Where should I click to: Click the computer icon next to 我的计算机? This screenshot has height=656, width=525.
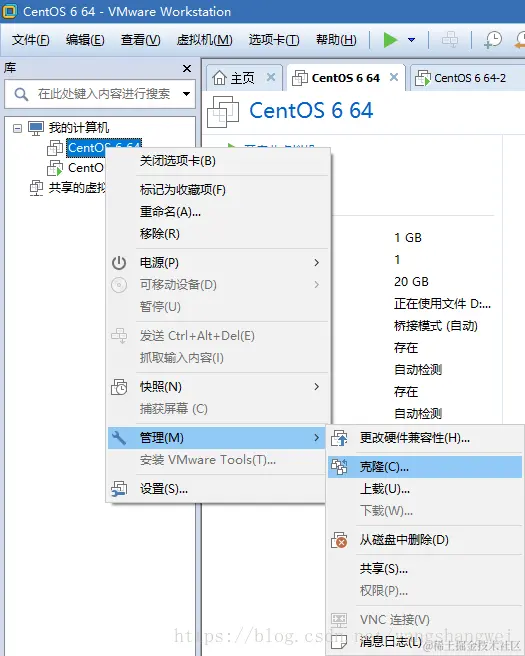[36, 128]
